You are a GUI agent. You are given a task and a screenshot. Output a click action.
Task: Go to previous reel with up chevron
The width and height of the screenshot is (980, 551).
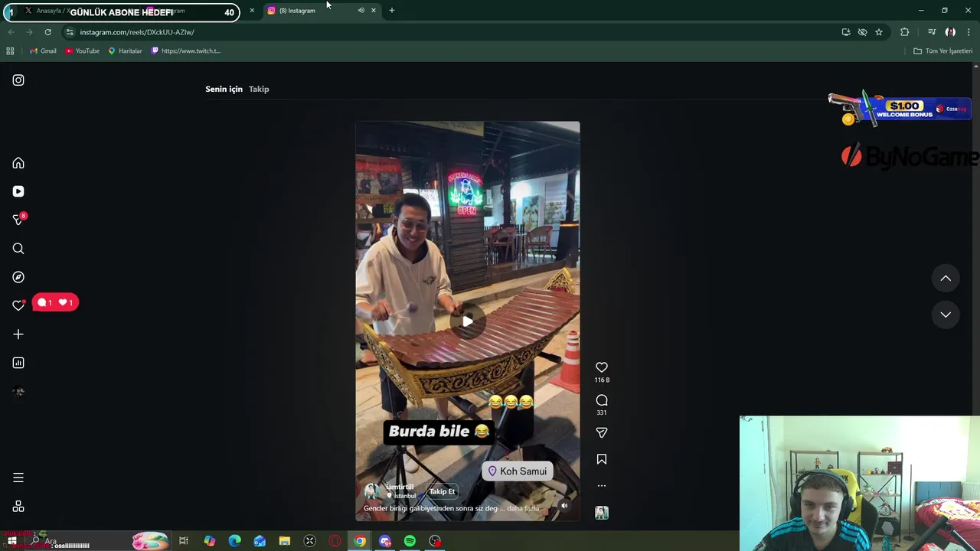[x=946, y=279]
